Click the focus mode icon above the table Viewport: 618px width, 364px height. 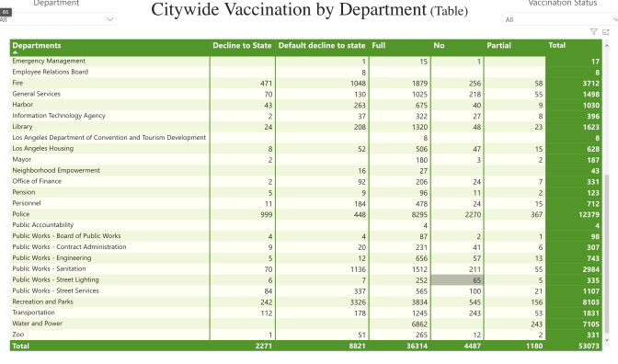point(606,32)
